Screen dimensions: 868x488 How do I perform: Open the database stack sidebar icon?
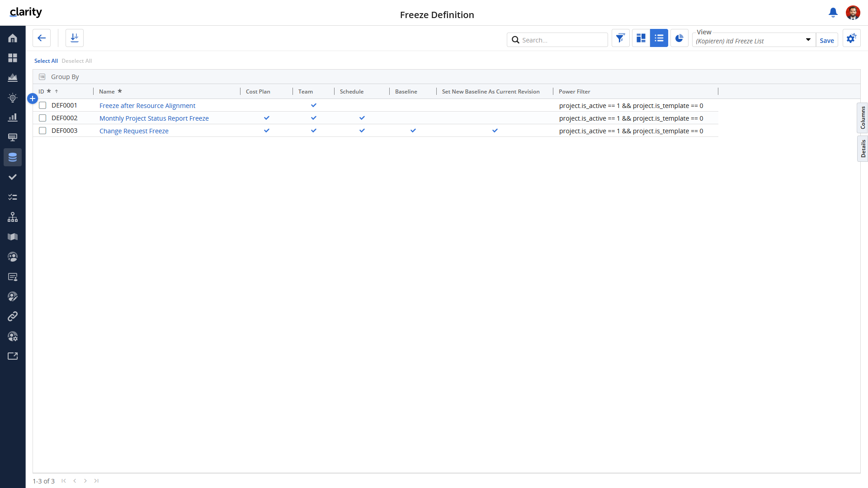coord(13,157)
